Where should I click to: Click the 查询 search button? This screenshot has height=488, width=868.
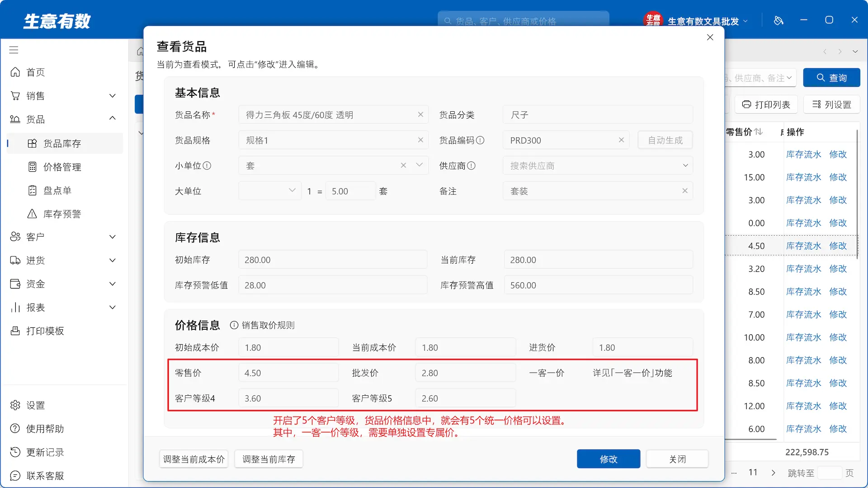coord(831,78)
